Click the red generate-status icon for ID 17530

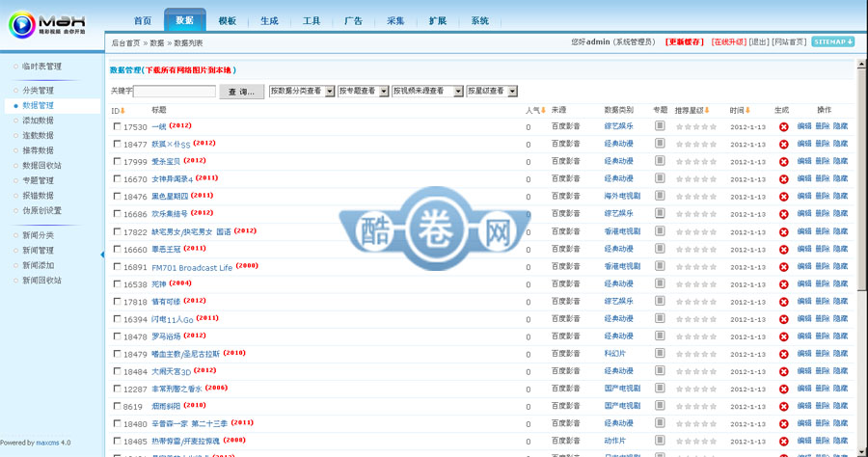[783, 126]
